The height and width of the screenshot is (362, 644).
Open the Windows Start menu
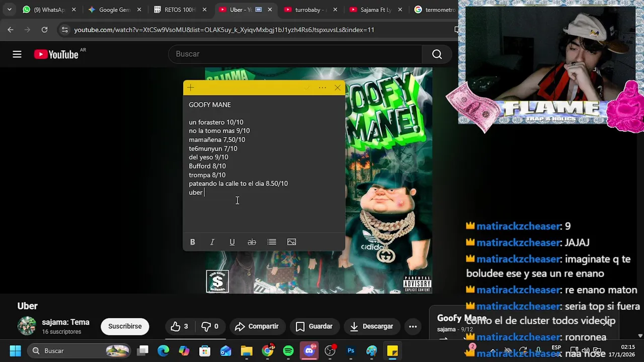(x=15, y=350)
